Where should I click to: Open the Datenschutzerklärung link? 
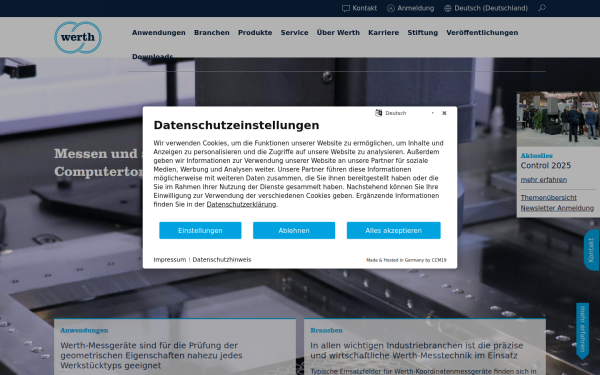tap(241, 205)
